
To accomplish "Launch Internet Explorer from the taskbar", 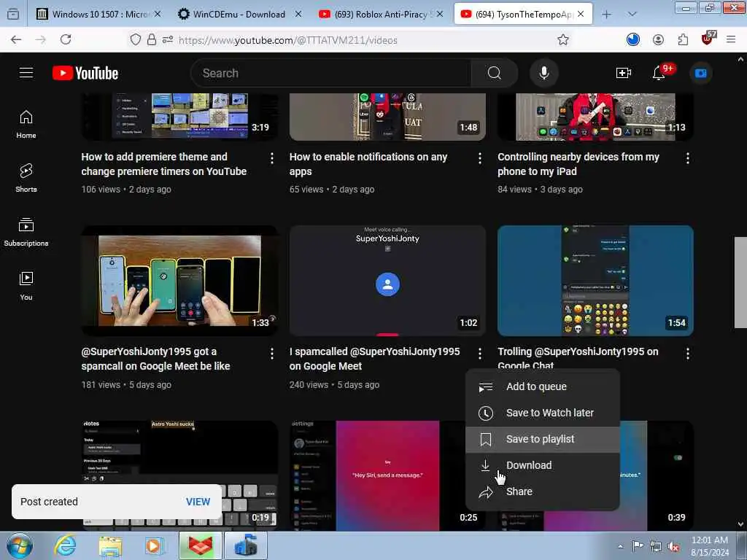I will click(x=65, y=546).
